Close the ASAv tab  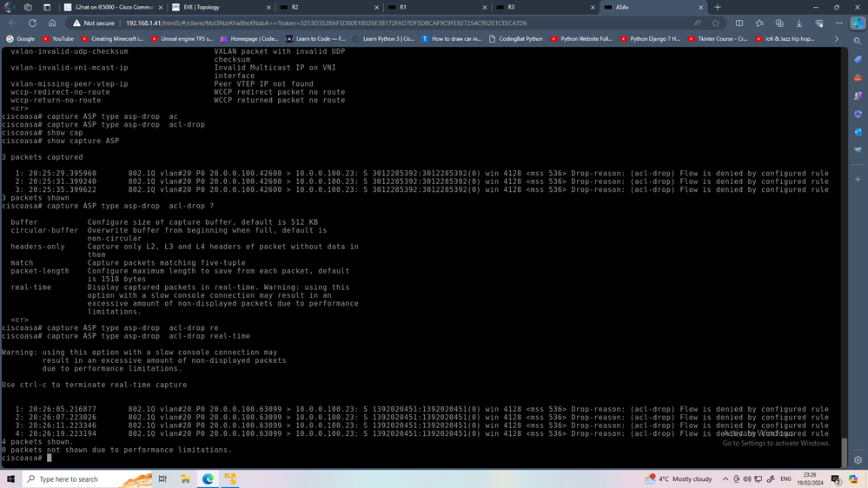click(700, 7)
